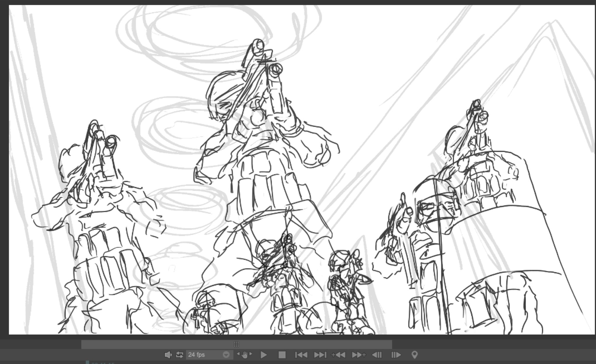The image size is (596, 364).
Task: Go to previous drawing (+rewind icon)
Action: point(338,355)
